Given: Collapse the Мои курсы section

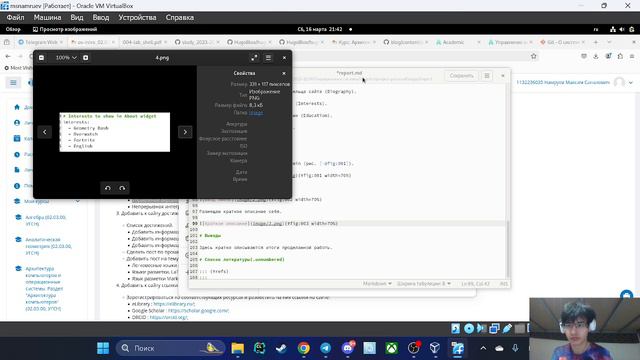Looking at the screenshot, I should pos(78,201).
